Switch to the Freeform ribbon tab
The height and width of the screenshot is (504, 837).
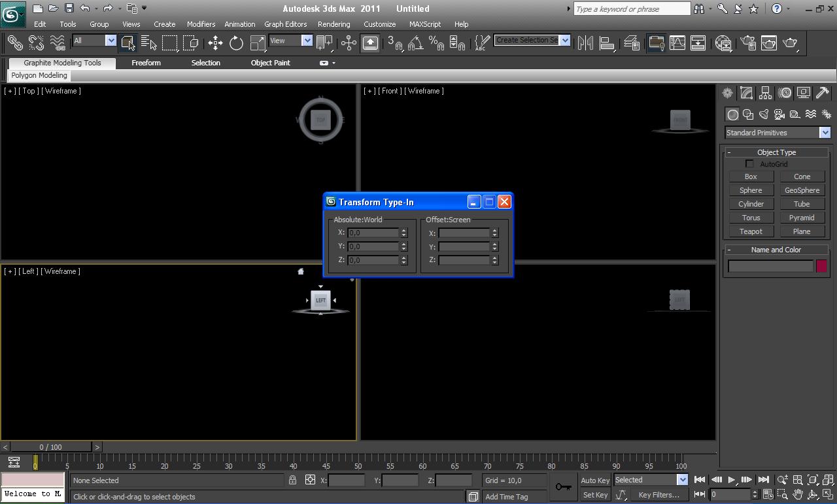pyautogui.click(x=146, y=63)
